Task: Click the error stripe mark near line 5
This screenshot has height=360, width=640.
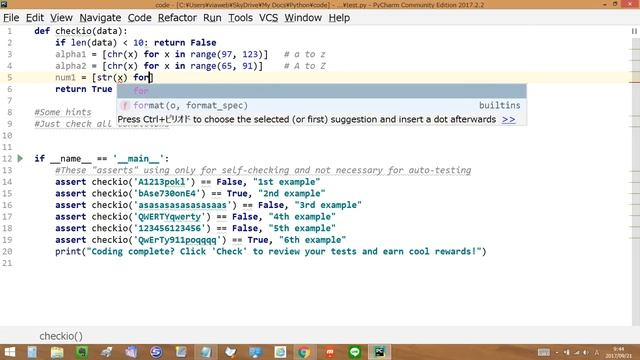Action: click(x=635, y=82)
